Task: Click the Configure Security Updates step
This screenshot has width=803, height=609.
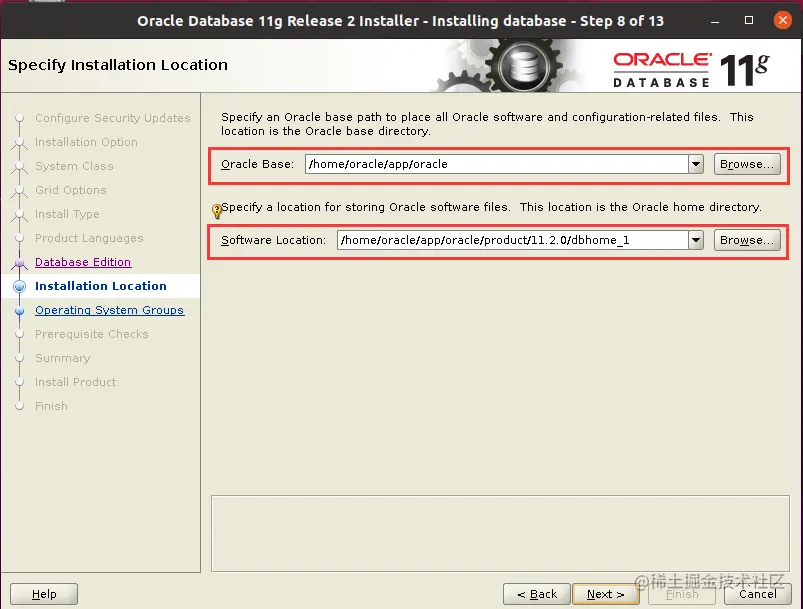Action: [x=113, y=118]
